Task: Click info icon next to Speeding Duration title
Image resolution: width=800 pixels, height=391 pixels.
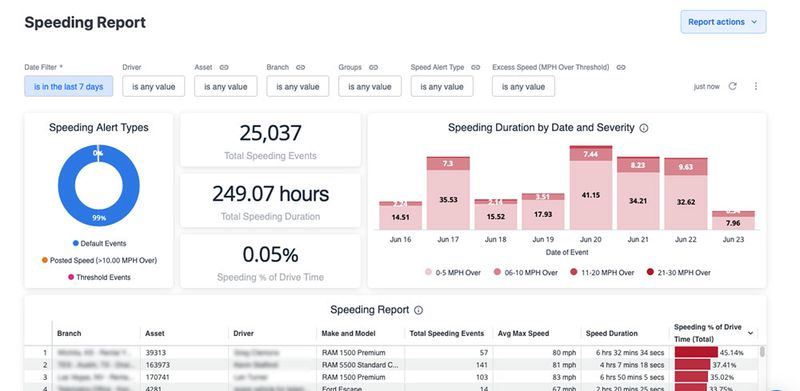Action: 644,128
